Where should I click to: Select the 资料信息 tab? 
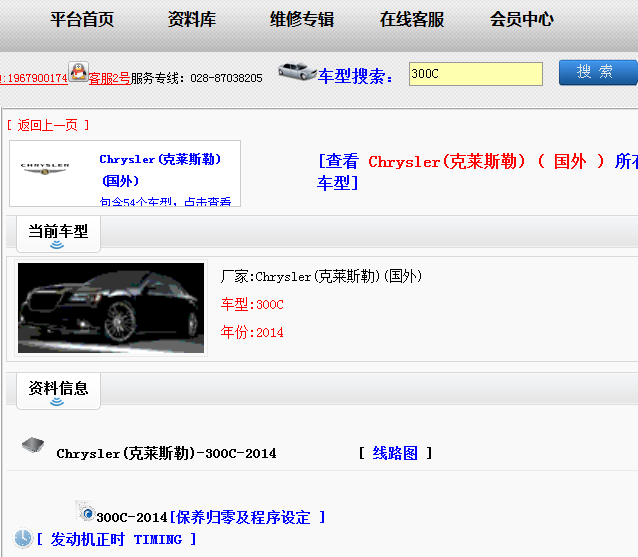(x=58, y=391)
